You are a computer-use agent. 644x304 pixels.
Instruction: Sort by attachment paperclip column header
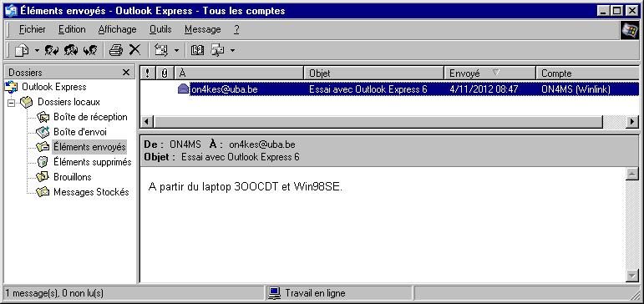[x=165, y=73]
